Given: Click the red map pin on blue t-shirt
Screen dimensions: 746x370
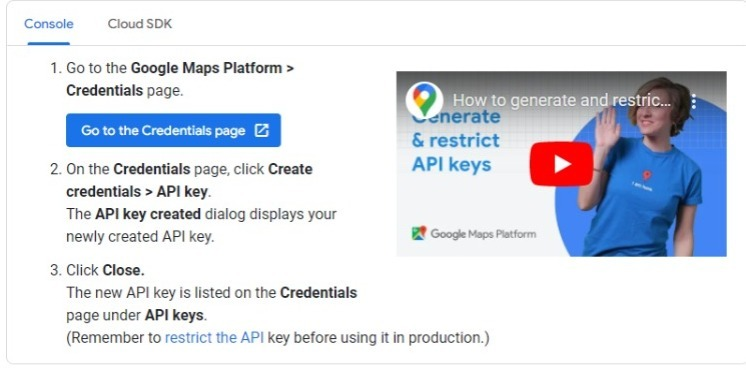Looking at the screenshot, I should pos(646,175).
